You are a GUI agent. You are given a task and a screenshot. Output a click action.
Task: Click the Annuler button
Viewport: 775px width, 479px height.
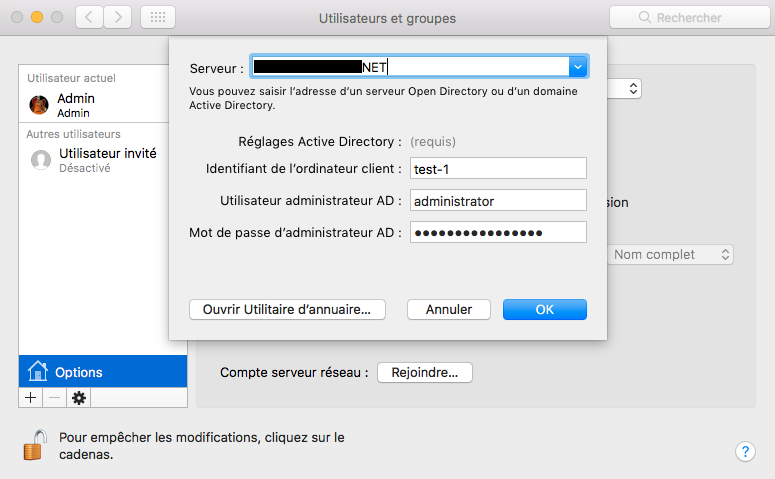(449, 309)
